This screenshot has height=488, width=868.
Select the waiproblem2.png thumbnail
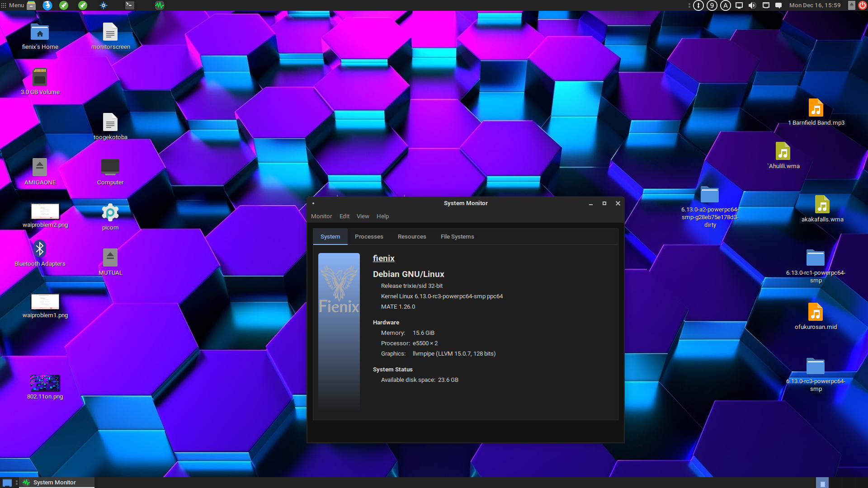[x=45, y=211]
